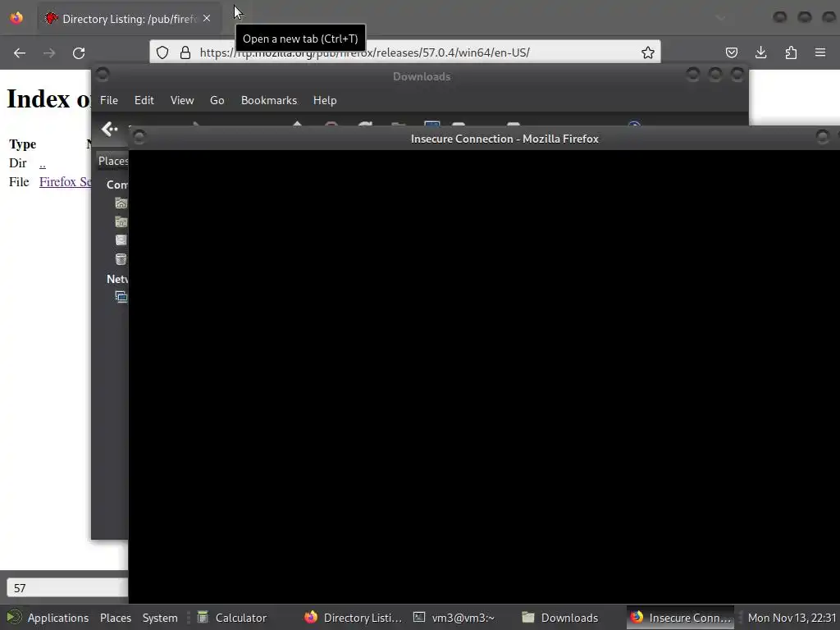Image resolution: width=840 pixels, height=630 pixels.
Task: Open the Save to Pocket icon
Action: 731,52
